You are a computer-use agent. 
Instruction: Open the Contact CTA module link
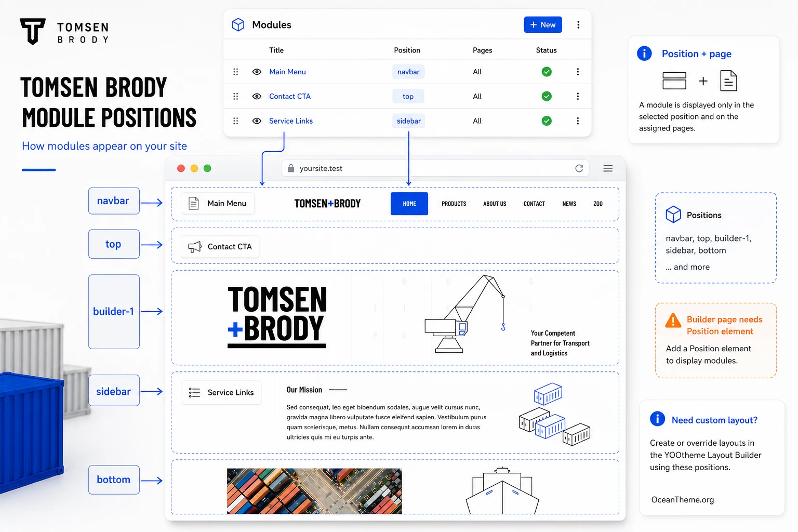point(290,96)
